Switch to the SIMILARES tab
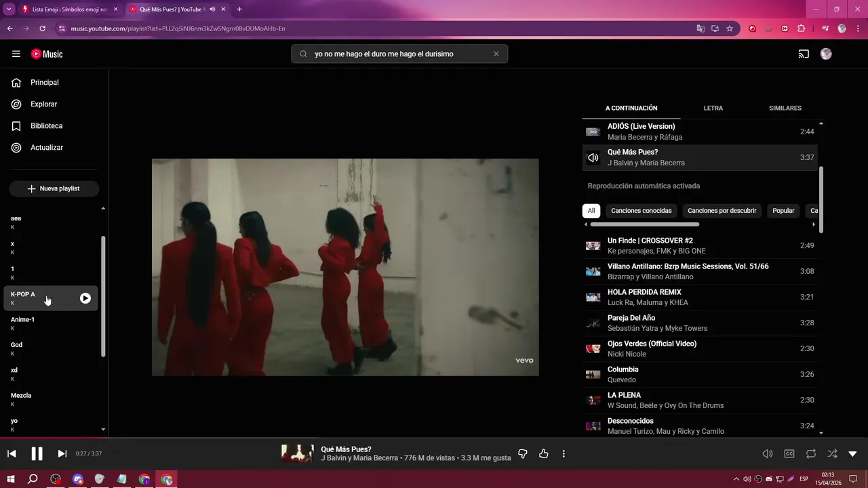Image resolution: width=868 pixels, height=488 pixels. point(785,108)
